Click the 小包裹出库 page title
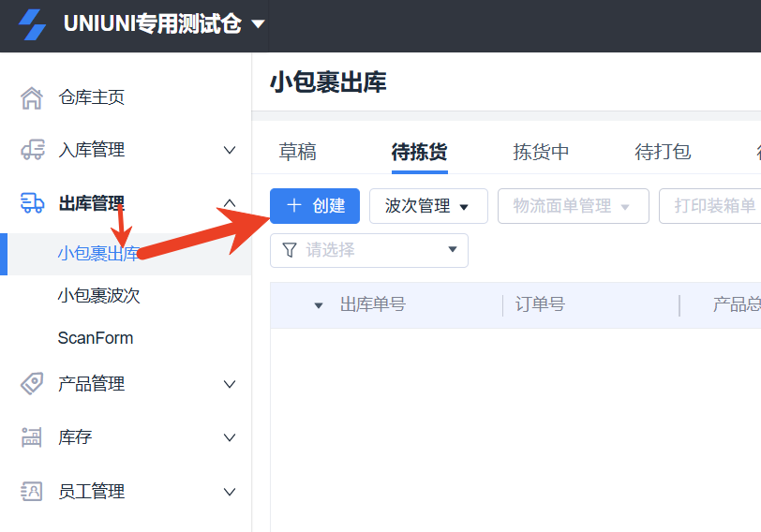761x532 pixels. (x=329, y=82)
